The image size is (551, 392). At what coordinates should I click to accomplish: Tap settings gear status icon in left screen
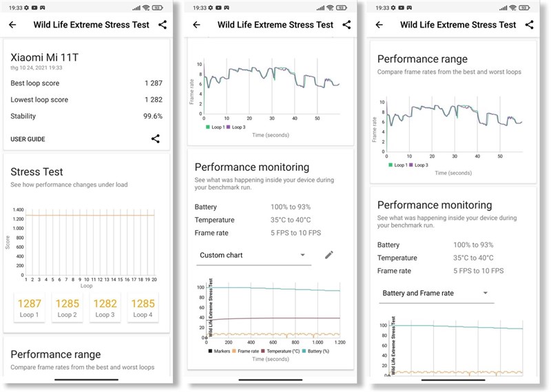coord(26,8)
